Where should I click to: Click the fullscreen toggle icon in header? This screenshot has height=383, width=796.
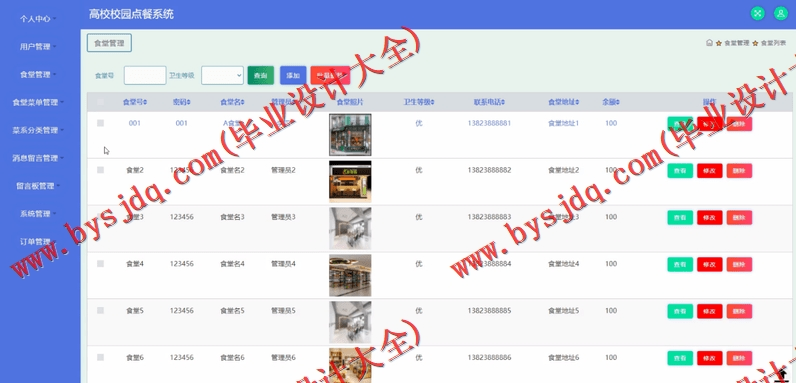pyautogui.click(x=757, y=14)
